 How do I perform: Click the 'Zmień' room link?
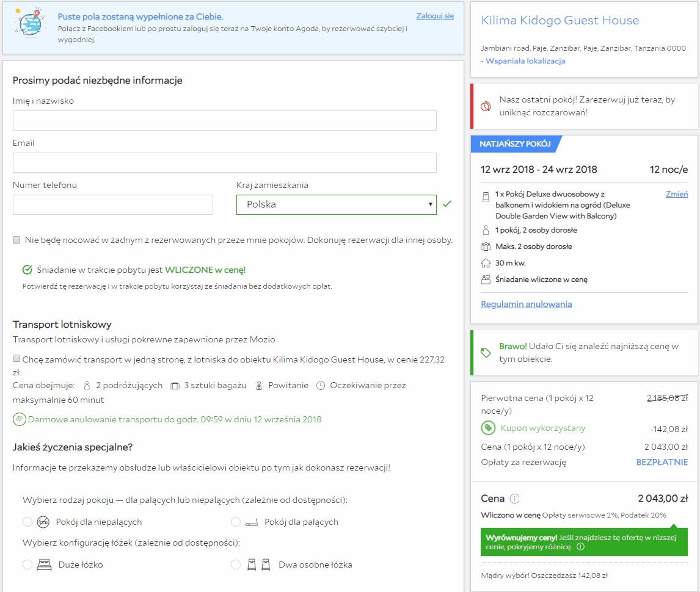pos(677,194)
